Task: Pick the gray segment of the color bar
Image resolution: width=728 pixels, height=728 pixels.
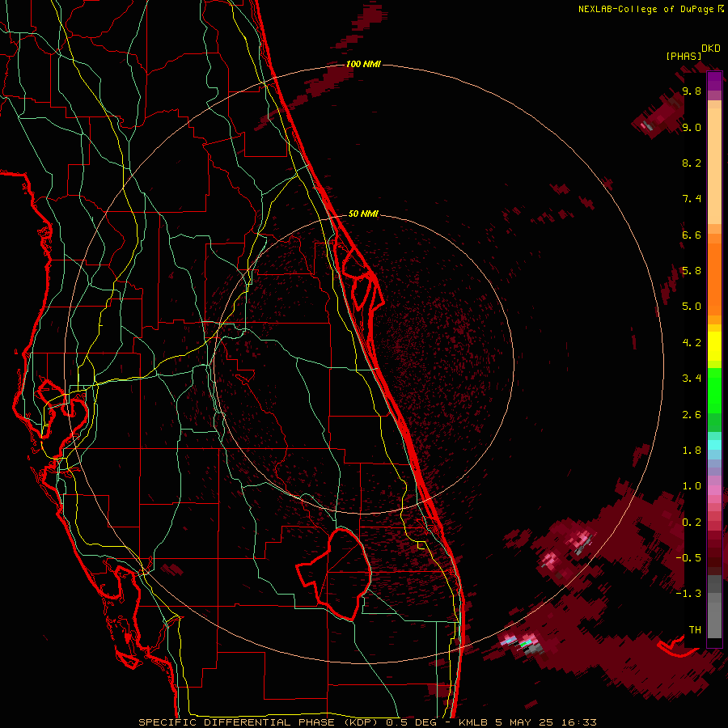Action: (x=714, y=608)
